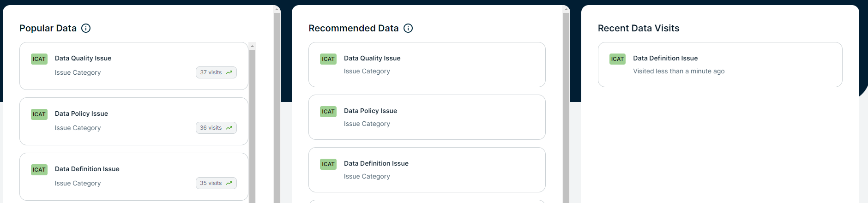Screen dimensions: 868x203
Task: Click the Popular Data info icon
Action: click(86, 28)
